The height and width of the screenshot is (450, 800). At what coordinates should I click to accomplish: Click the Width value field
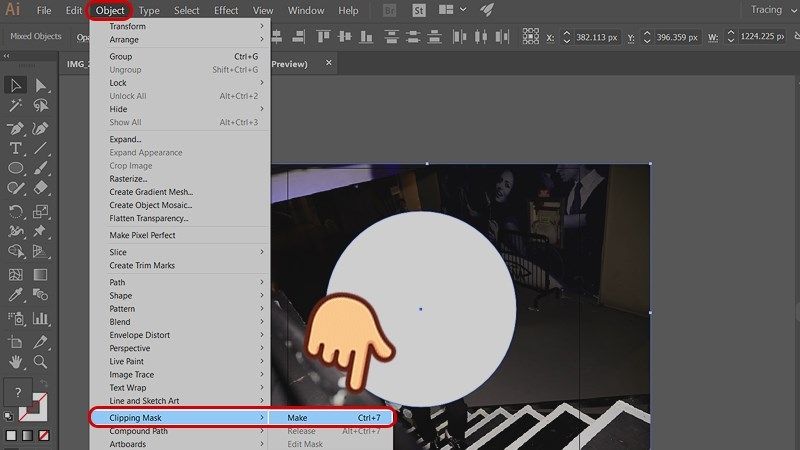762,36
